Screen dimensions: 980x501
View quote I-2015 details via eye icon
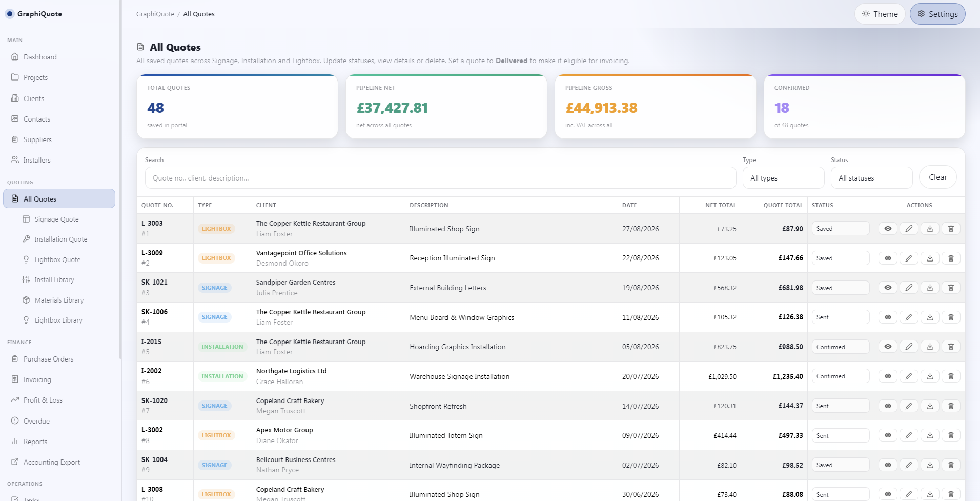(888, 347)
